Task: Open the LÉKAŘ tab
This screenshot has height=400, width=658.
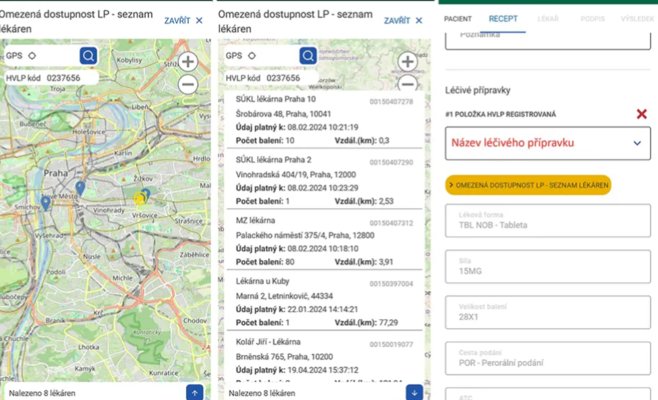Action: click(x=550, y=19)
